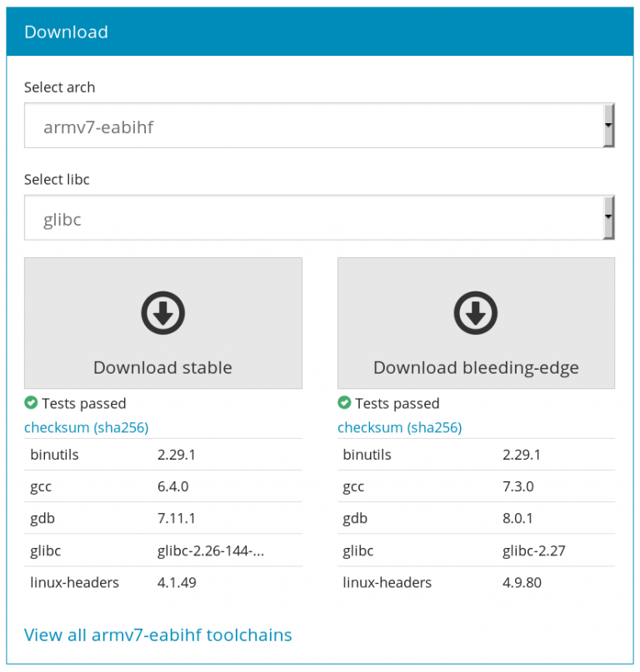Click the Select libc label
The image size is (640, 672).
pos(57,180)
